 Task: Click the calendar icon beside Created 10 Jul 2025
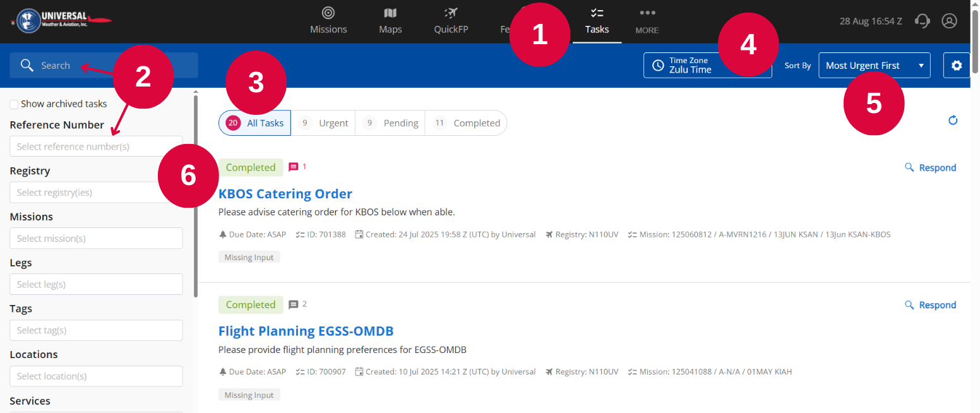coord(359,372)
